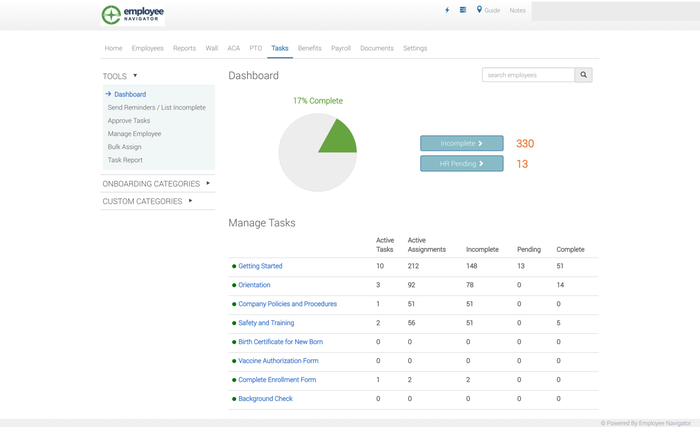700x427 pixels.
Task: Go to the Home tab
Action: (x=113, y=48)
